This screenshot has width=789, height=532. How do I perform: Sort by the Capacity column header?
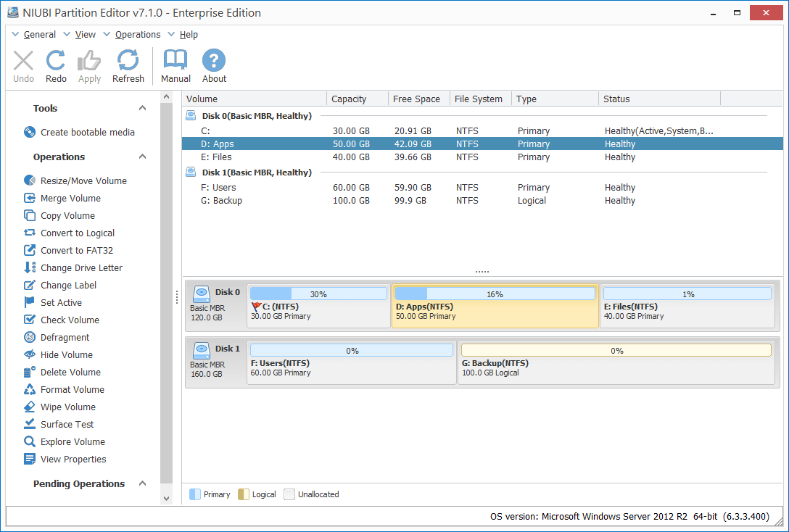(358, 99)
